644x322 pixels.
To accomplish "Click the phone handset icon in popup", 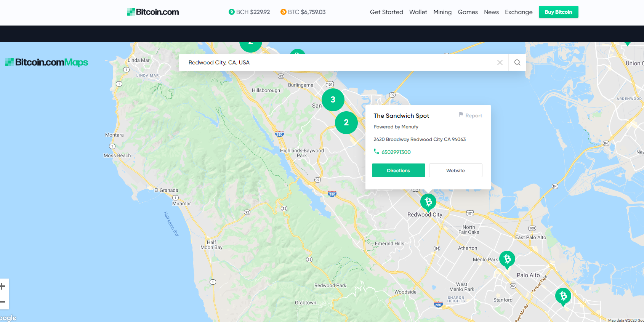I will (376, 151).
